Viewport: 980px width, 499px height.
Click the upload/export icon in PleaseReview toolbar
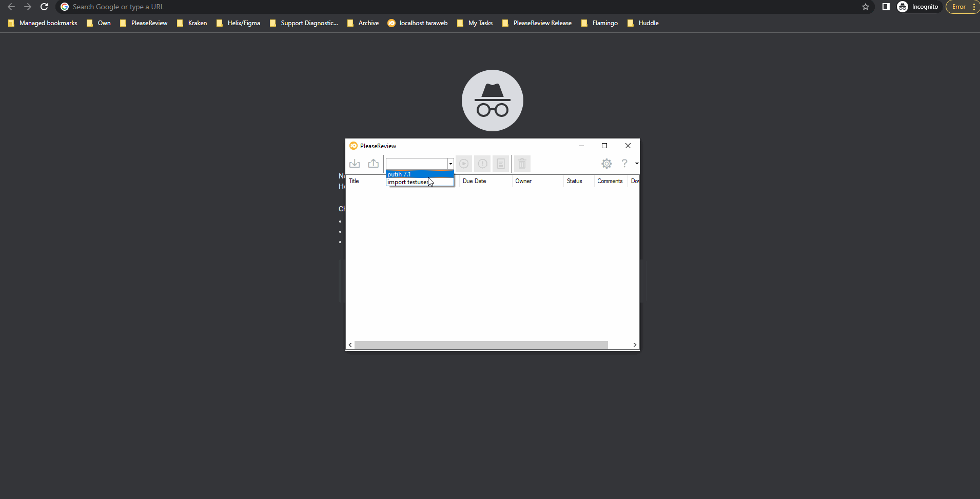coord(374,164)
